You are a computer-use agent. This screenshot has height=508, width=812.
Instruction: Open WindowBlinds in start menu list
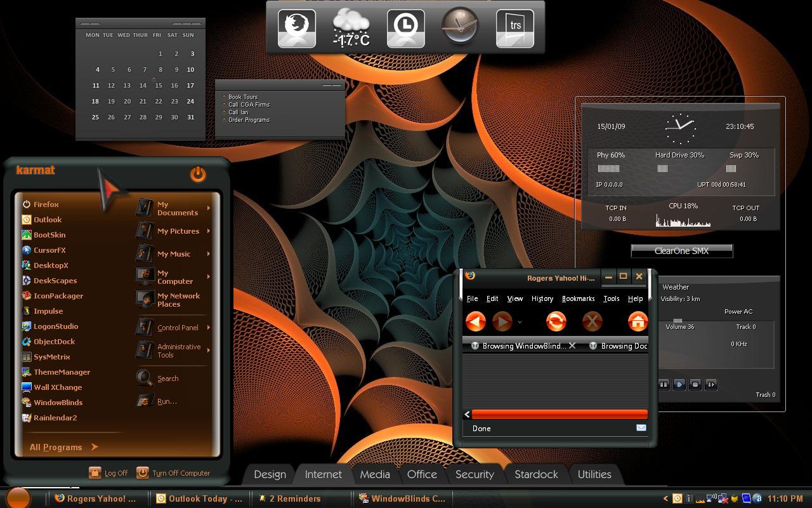click(53, 403)
